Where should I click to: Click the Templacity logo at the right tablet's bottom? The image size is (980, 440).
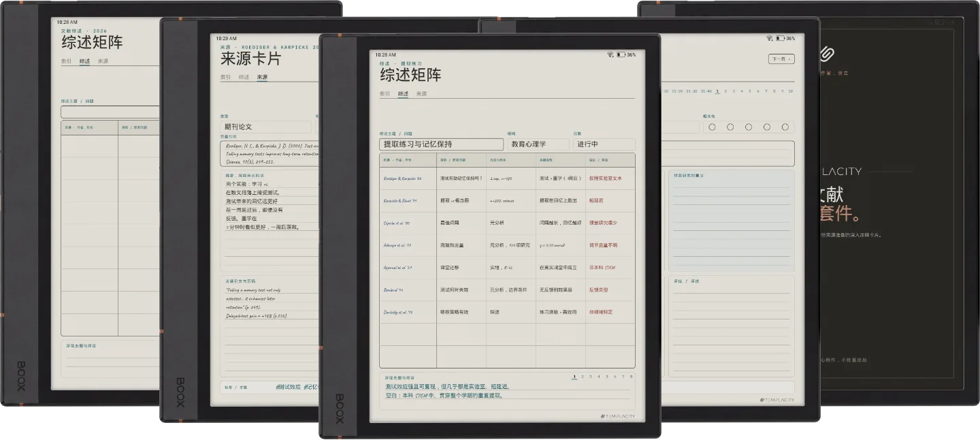click(x=777, y=400)
